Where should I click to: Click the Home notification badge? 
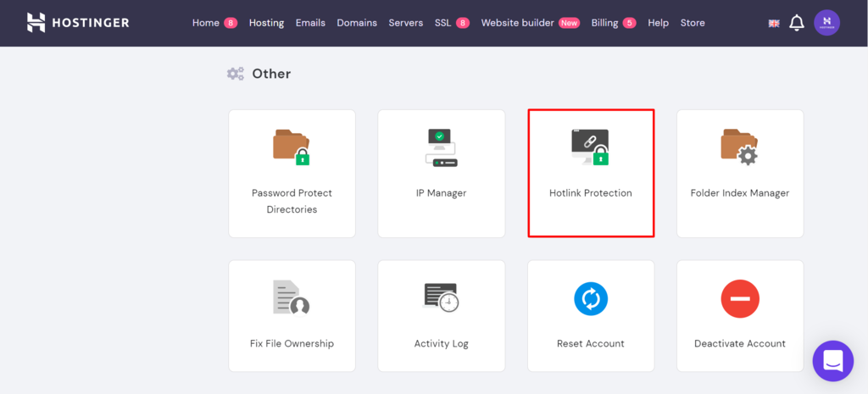tap(231, 23)
